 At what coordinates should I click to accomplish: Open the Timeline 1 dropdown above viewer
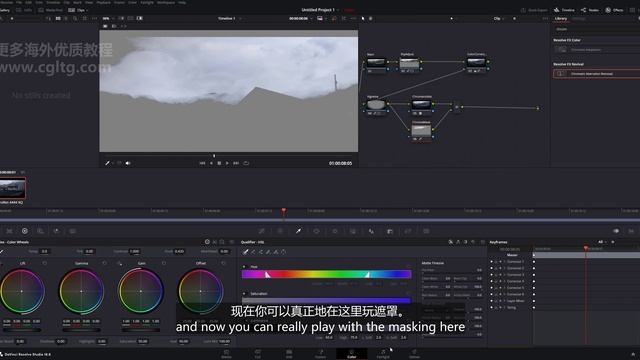(x=229, y=18)
